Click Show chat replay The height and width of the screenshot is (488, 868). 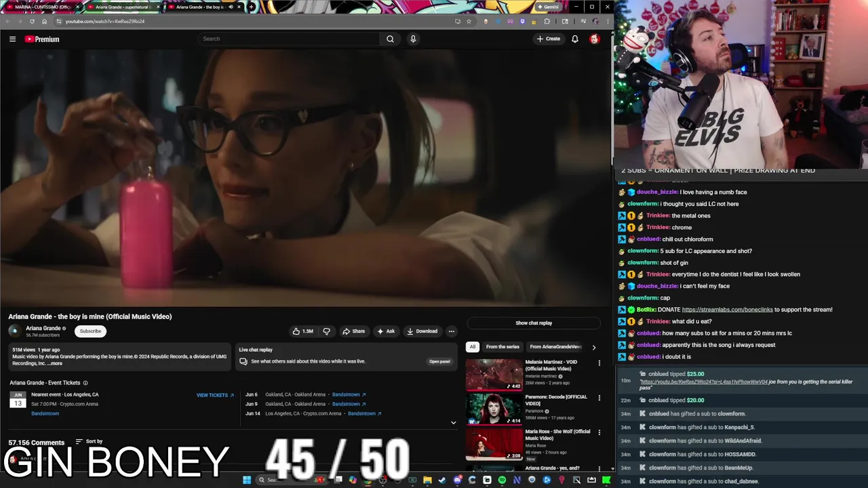click(x=534, y=323)
